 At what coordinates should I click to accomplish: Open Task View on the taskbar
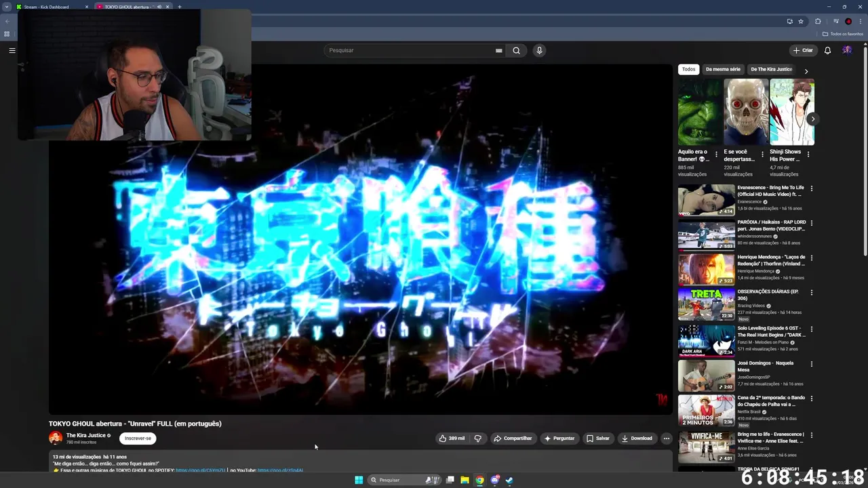pos(450,480)
